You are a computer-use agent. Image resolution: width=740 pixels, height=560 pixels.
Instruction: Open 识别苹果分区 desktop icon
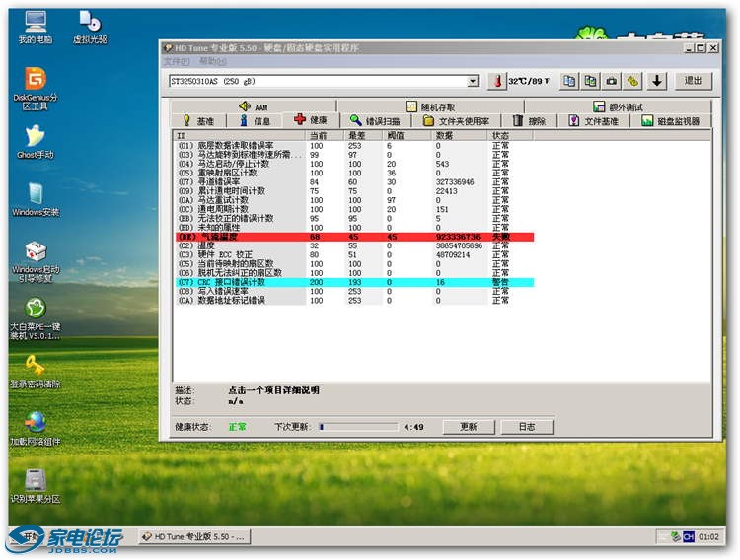[x=36, y=486]
